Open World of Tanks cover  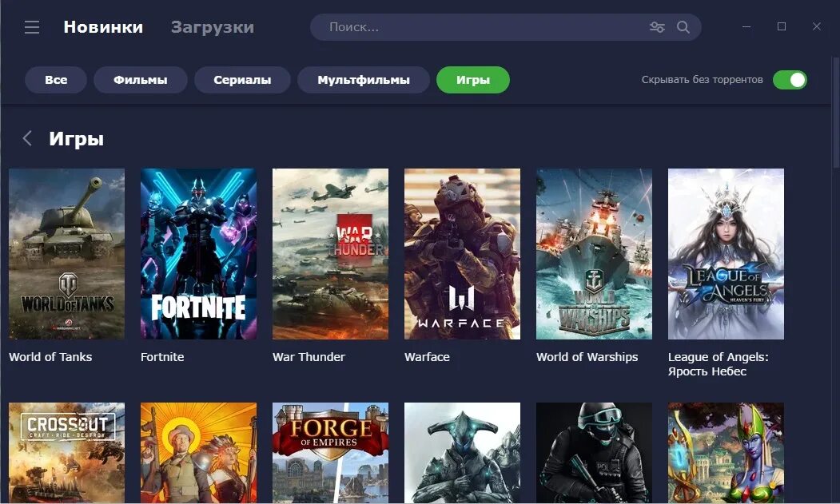click(x=66, y=254)
